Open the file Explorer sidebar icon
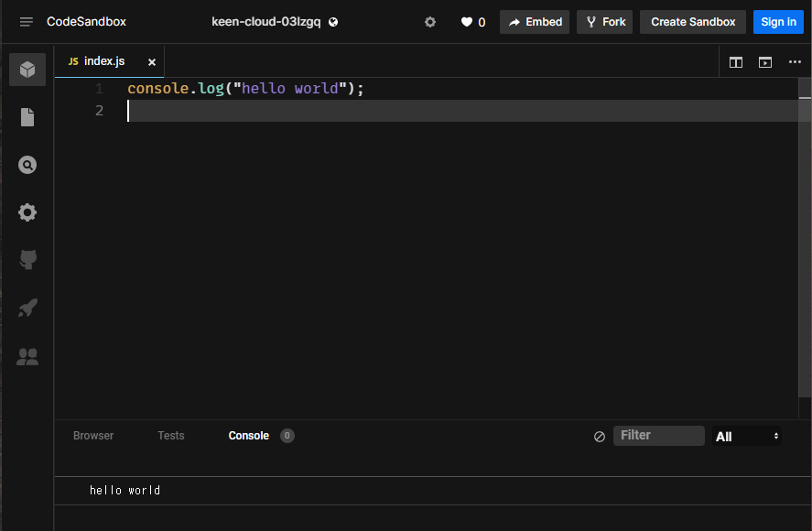 27,117
